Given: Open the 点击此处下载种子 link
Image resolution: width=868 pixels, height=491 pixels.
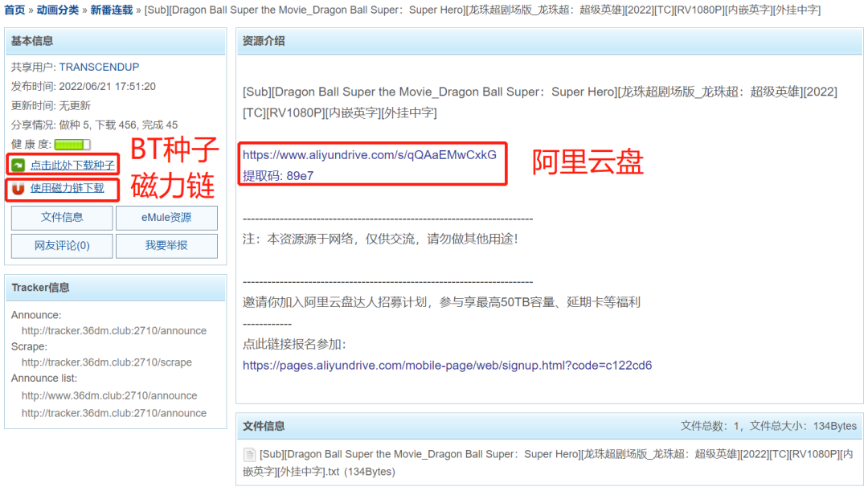Looking at the screenshot, I should click(x=72, y=165).
